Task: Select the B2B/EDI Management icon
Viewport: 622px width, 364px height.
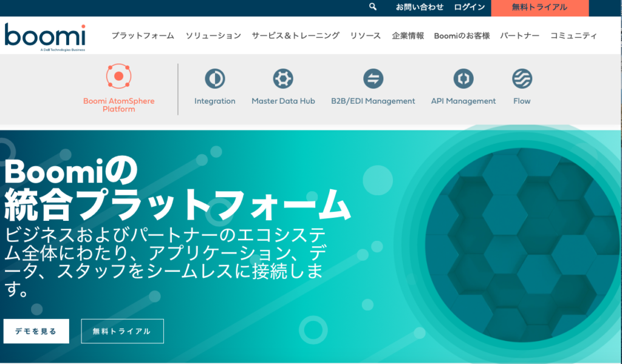Action: click(x=374, y=78)
